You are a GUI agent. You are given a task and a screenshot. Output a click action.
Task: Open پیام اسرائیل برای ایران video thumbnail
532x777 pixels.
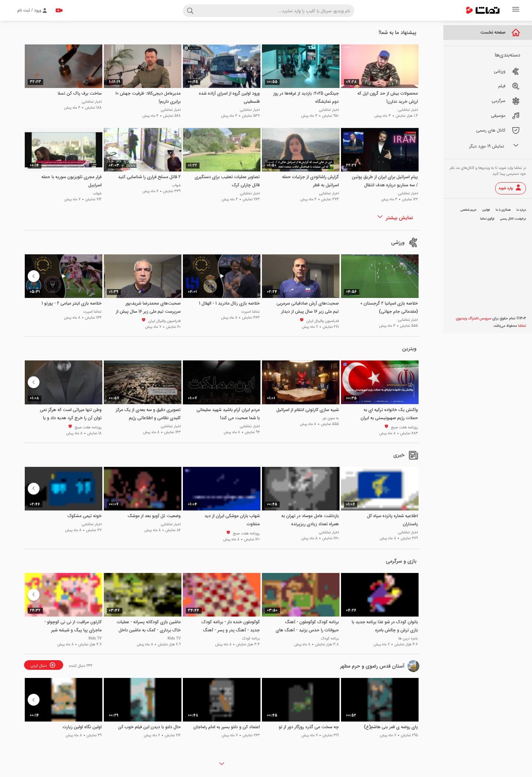[380, 150]
